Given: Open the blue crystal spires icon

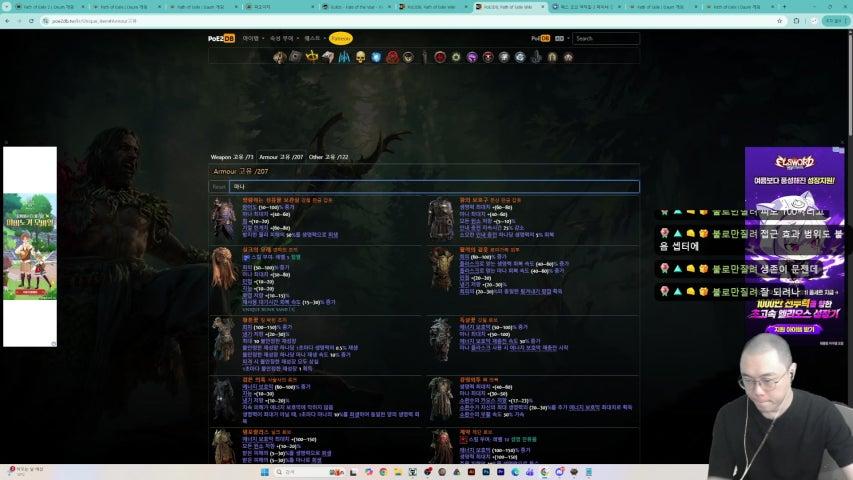Looking at the screenshot, I should click(x=344, y=57).
